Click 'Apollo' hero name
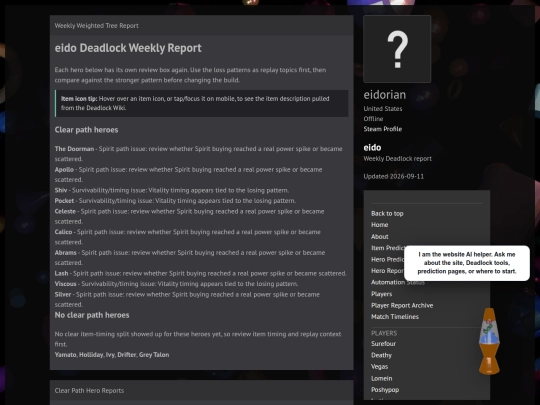The width and height of the screenshot is (540, 405). point(64,169)
